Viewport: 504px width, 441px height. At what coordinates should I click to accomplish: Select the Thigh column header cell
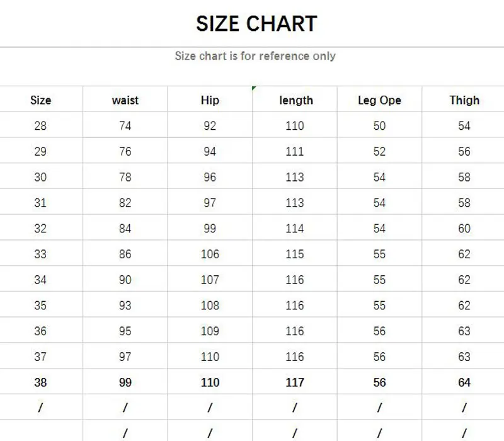(x=464, y=100)
